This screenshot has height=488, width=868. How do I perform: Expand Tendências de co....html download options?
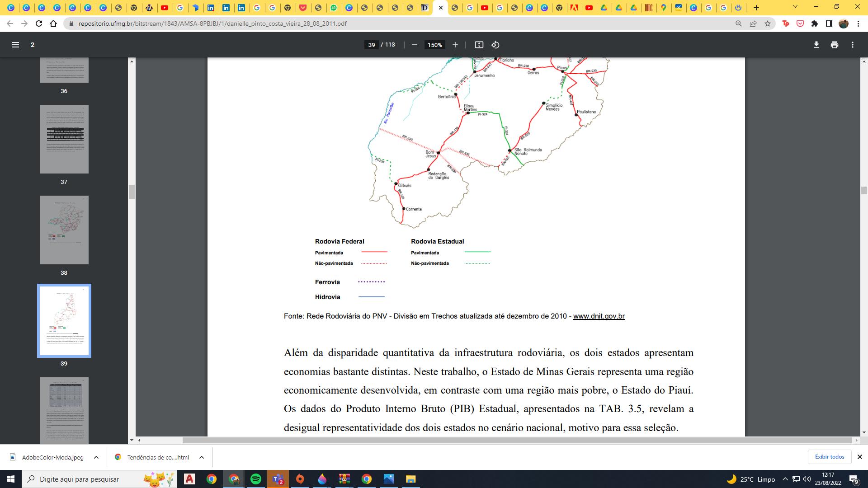point(202,457)
